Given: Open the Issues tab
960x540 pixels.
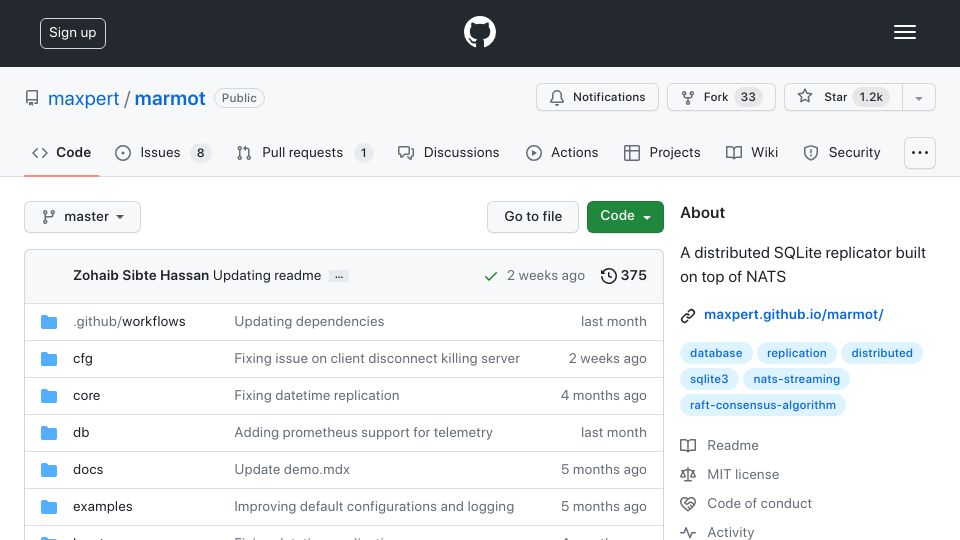Looking at the screenshot, I should (x=163, y=152).
